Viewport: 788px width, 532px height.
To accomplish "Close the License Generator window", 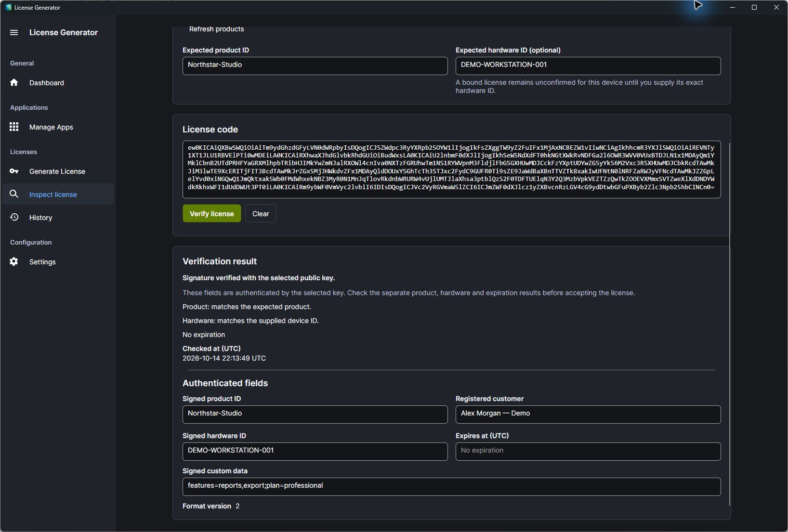I will (776, 7).
